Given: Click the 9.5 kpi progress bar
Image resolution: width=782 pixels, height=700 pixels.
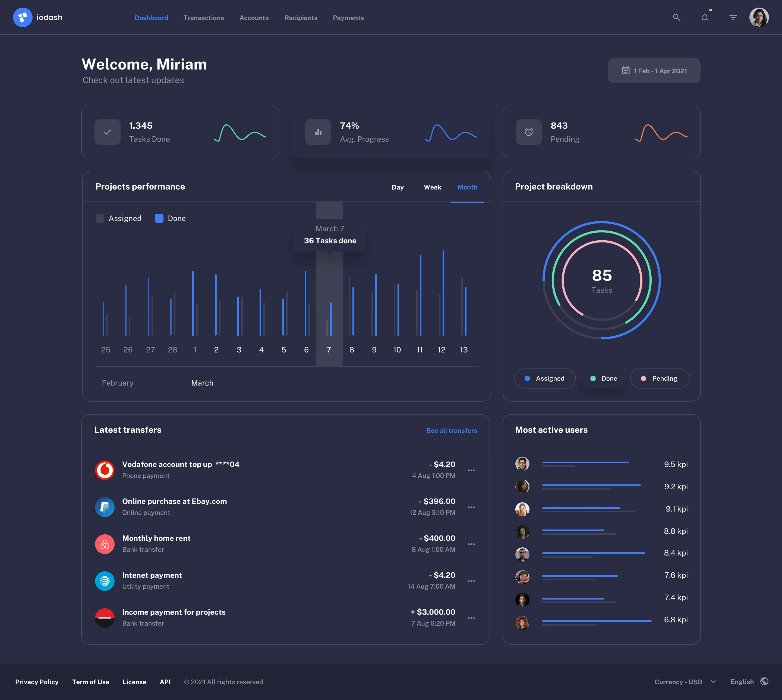Looking at the screenshot, I should (585, 462).
